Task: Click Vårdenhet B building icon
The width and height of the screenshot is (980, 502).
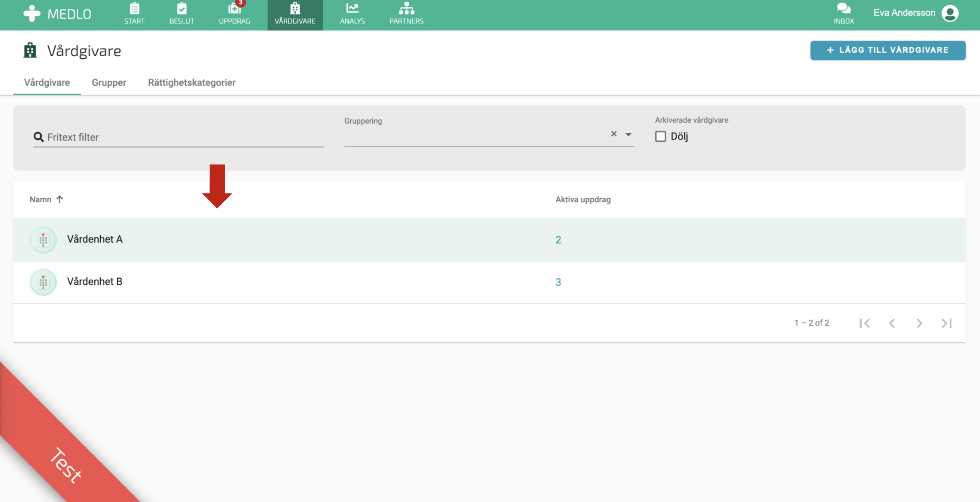Action: 43,282
